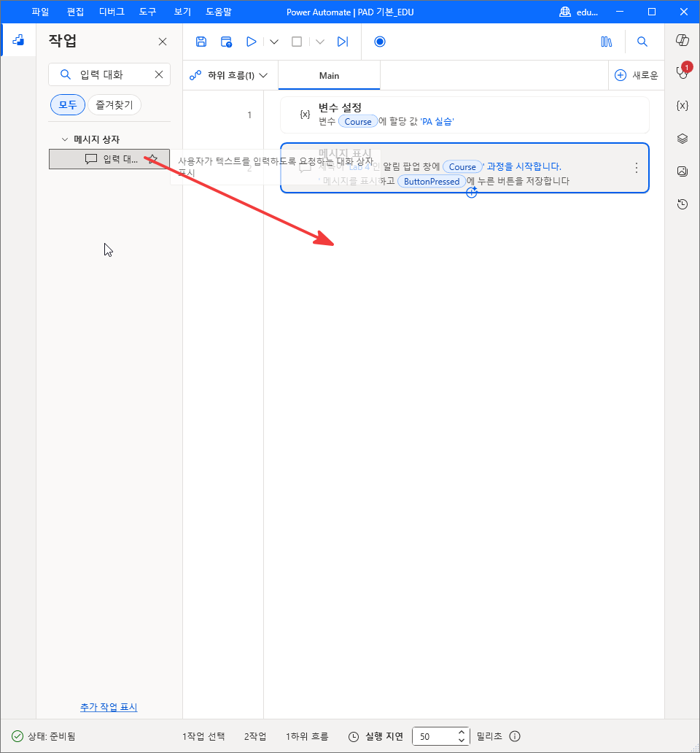Toggle the Actions pane sidebar icon
Screen dimensions: 700x753
pos(18,40)
